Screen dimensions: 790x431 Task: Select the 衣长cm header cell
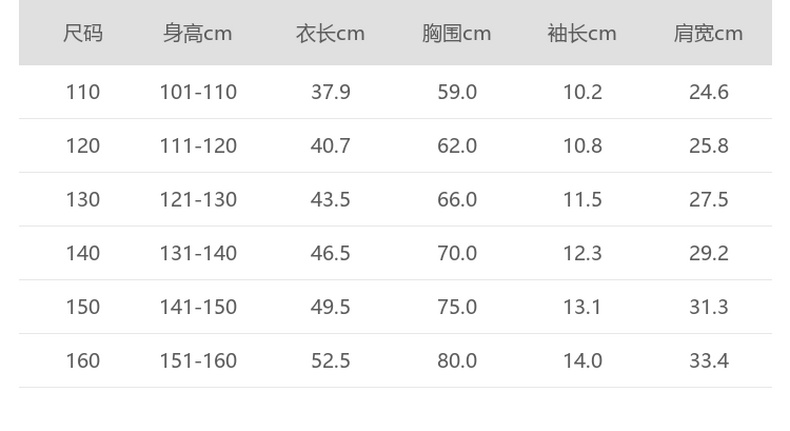(x=330, y=34)
